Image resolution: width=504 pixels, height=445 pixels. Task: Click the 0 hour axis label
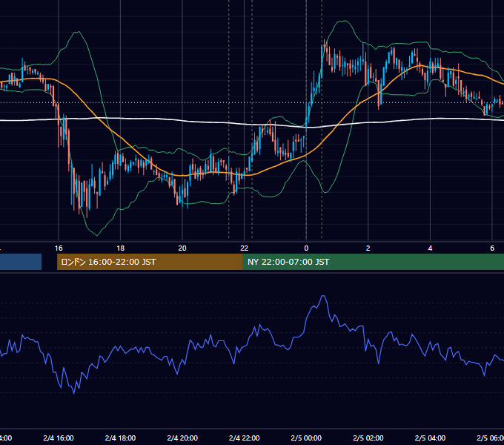tap(306, 248)
